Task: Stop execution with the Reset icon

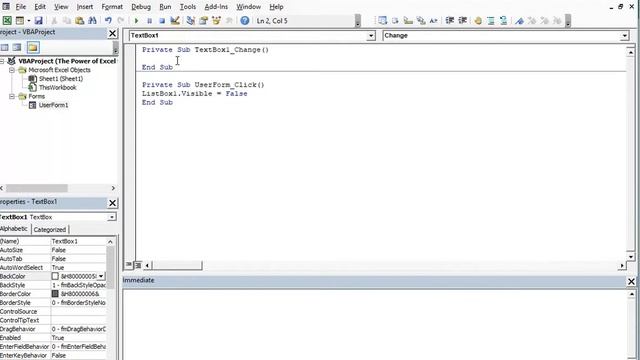Action: 162,20
